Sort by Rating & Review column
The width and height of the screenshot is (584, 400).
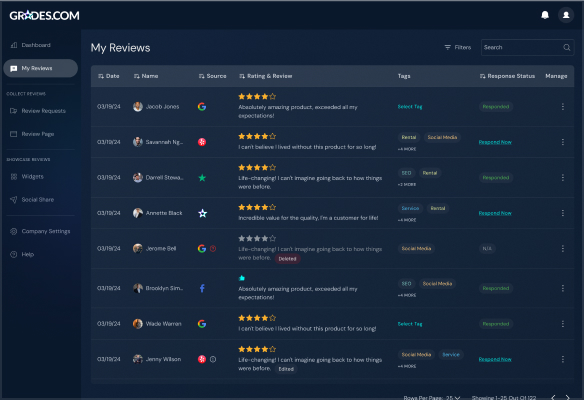click(x=266, y=76)
